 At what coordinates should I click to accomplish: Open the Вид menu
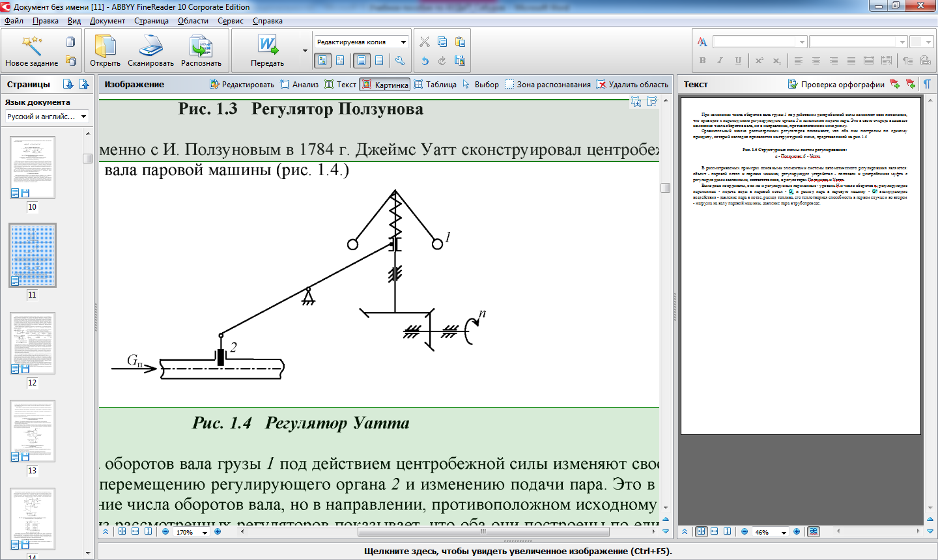[x=74, y=21]
